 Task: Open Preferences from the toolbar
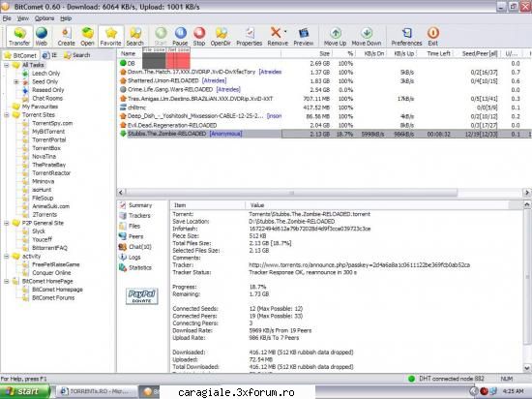tap(406, 36)
